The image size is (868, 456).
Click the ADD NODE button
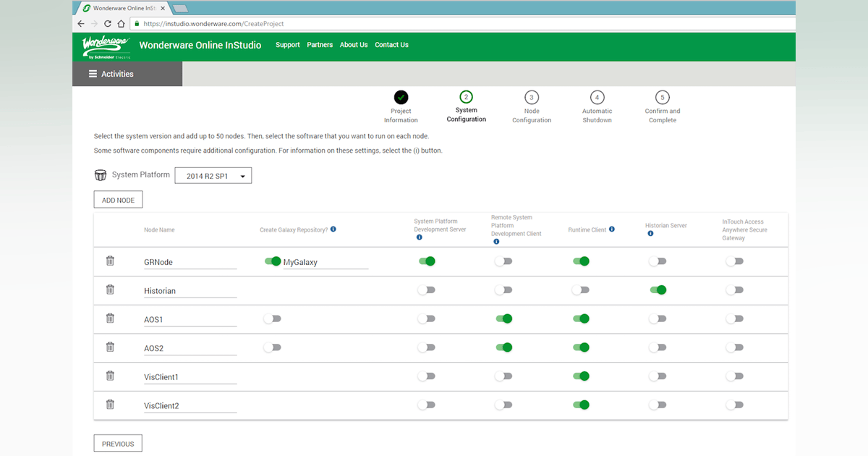click(118, 199)
